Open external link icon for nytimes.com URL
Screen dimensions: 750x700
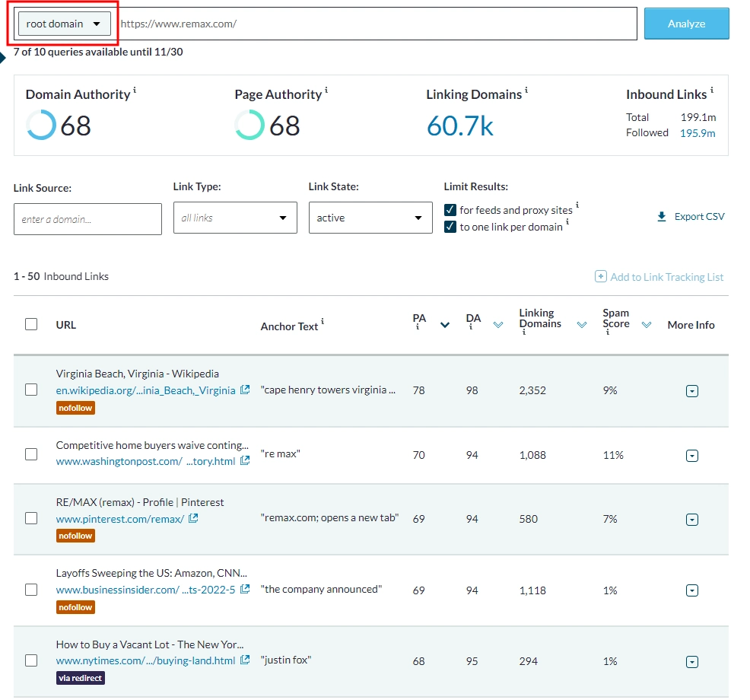pos(245,660)
